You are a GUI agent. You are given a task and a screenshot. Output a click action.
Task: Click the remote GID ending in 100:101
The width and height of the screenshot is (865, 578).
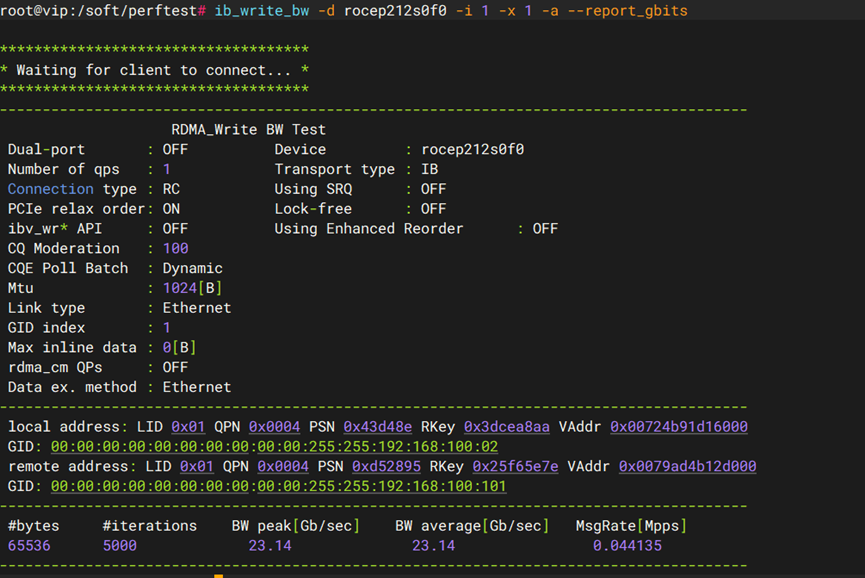[x=278, y=487]
